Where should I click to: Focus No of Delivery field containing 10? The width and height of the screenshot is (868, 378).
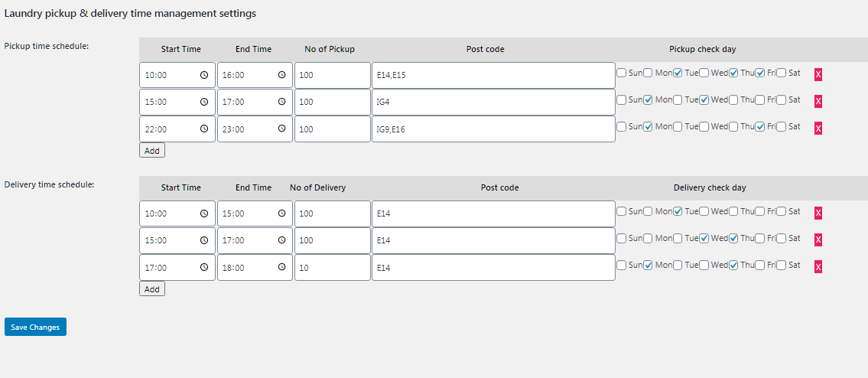point(332,268)
